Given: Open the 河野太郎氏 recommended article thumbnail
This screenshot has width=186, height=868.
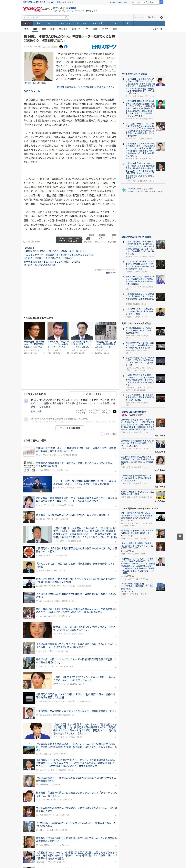Looking at the screenshot, I should point(58,331).
